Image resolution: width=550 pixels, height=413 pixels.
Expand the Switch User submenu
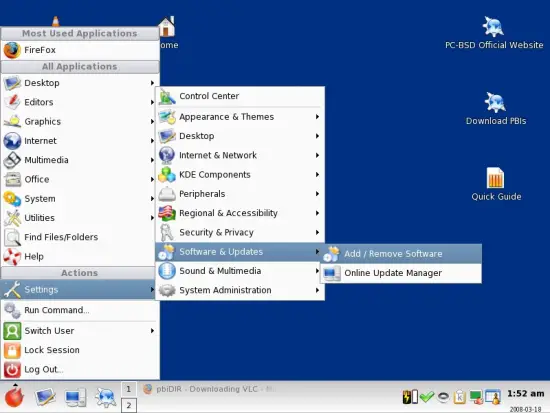(80, 331)
